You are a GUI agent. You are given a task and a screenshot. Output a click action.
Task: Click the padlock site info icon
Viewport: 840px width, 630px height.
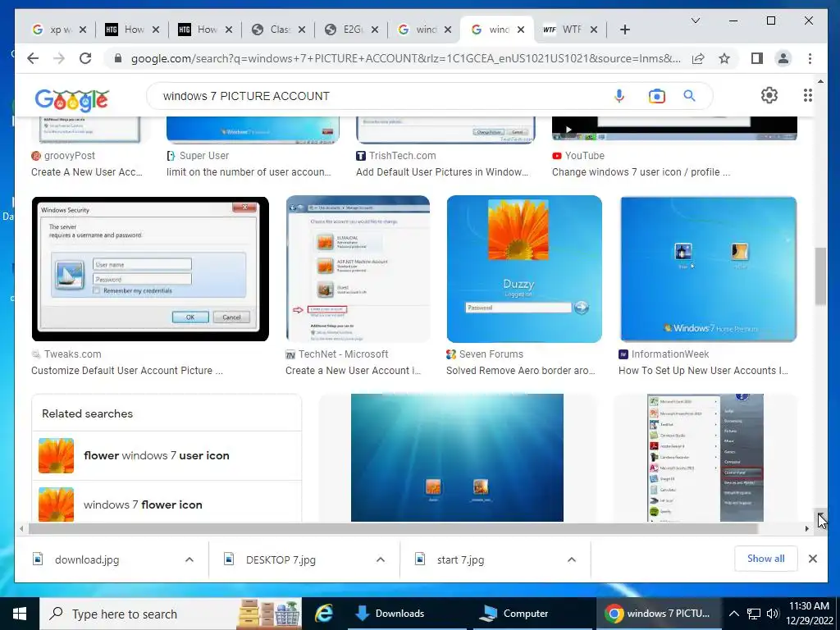click(x=118, y=58)
